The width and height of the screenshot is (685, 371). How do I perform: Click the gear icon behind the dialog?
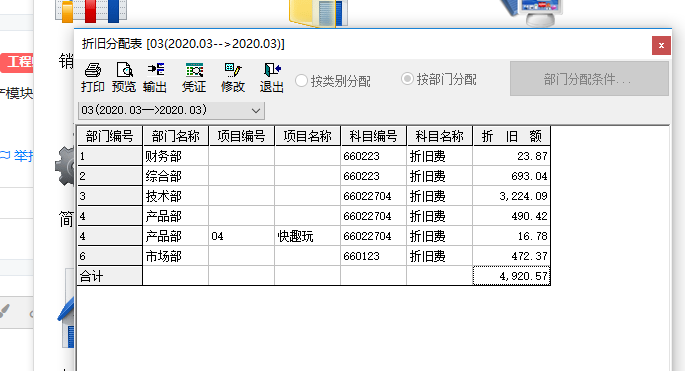65,166
